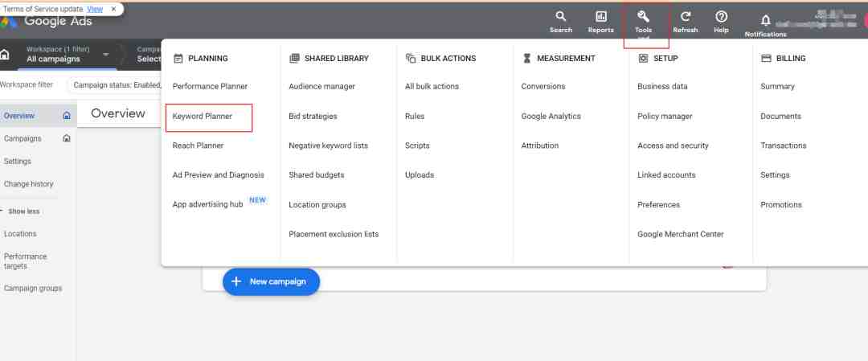Open Business data
Viewport: 868px width, 361px height.
pyautogui.click(x=662, y=86)
